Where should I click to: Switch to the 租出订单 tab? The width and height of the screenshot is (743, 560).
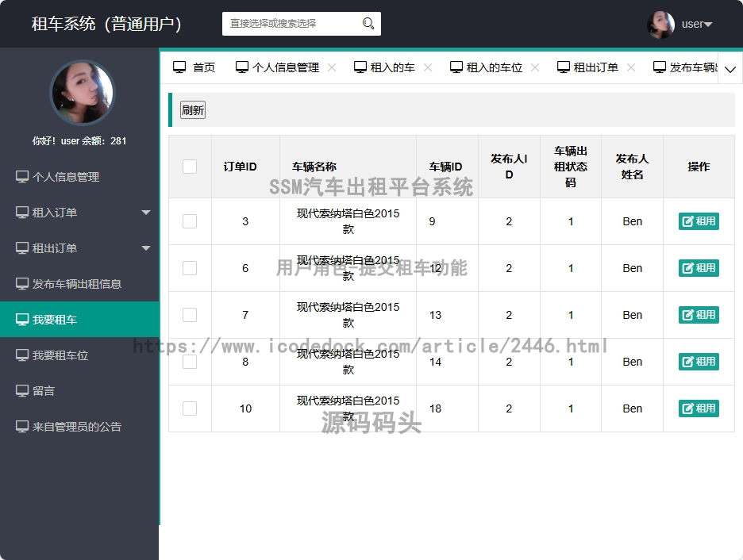click(588, 67)
